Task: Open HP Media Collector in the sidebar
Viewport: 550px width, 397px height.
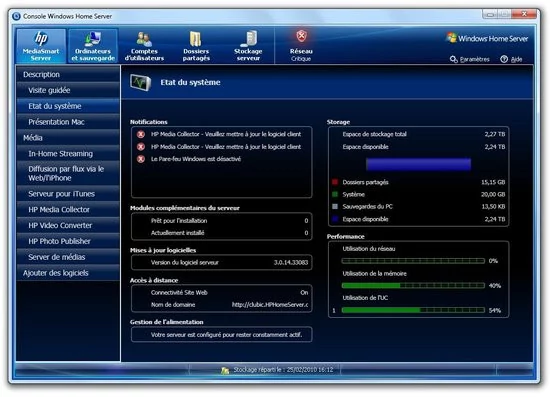Action: (68, 209)
